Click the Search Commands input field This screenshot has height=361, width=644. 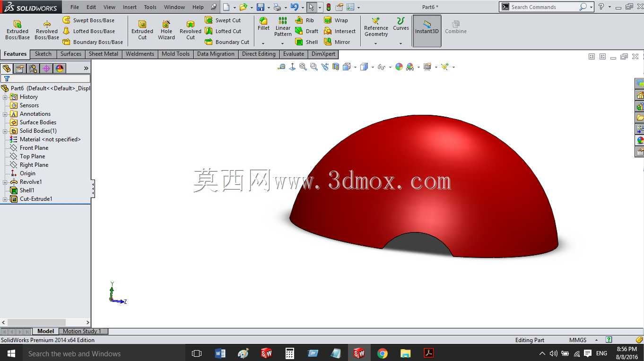click(x=544, y=7)
